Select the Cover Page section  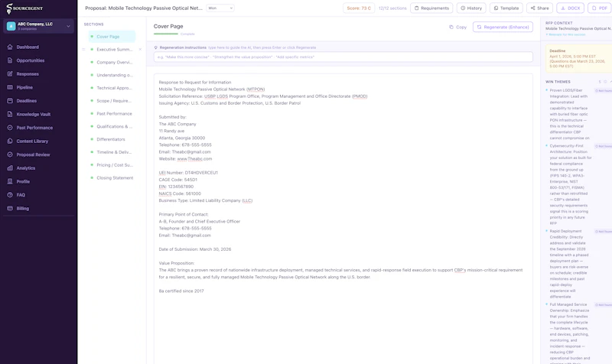(x=112, y=37)
